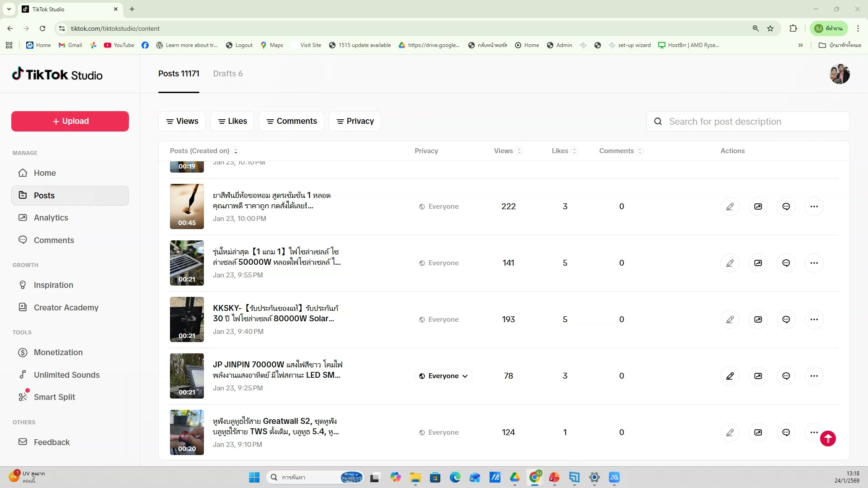This screenshot has width=868, height=488.
Task: Open the Smart Split tool
Action: tap(54, 397)
